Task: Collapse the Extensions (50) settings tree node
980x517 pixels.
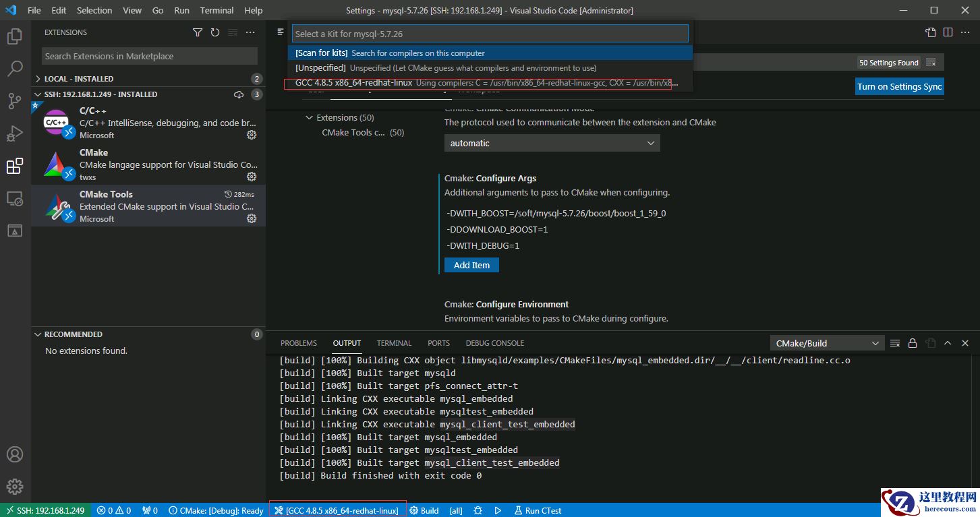Action: pyautogui.click(x=310, y=117)
